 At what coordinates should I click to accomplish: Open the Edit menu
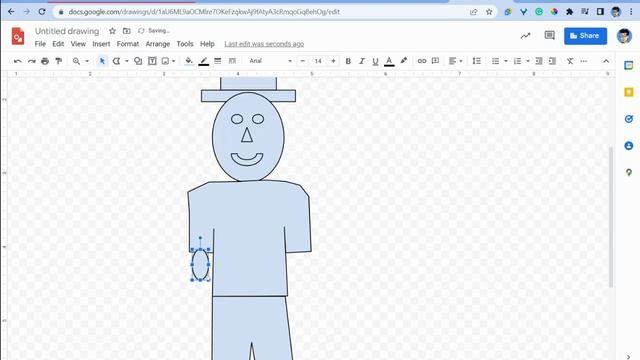click(x=58, y=44)
